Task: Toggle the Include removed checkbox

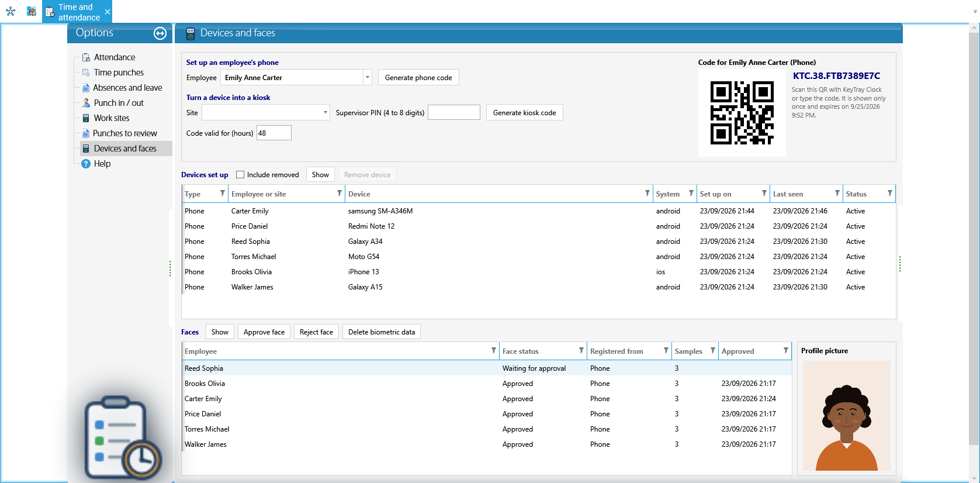Action: point(240,175)
